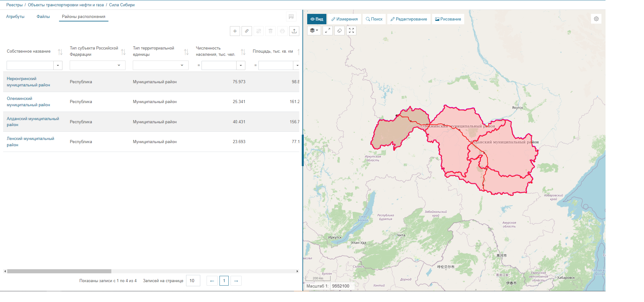Image resolution: width=644 pixels, height=302 pixels.
Task: Switch to Измерения map mode
Action: click(x=344, y=19)
